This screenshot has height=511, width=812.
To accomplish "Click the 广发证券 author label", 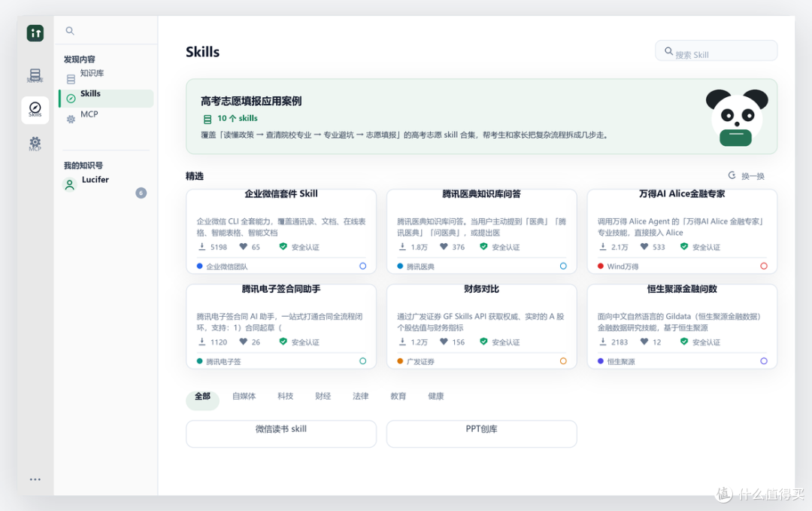I will [x=420, y=361].
